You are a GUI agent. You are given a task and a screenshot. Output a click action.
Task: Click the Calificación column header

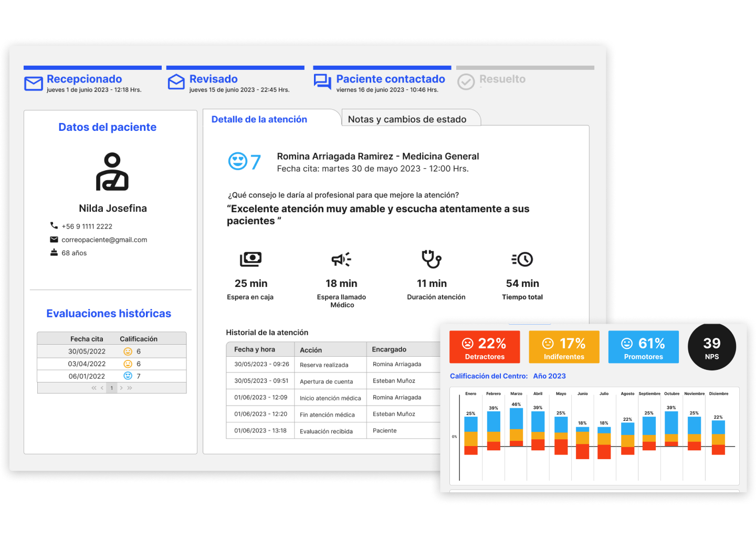tap(139, 339)
